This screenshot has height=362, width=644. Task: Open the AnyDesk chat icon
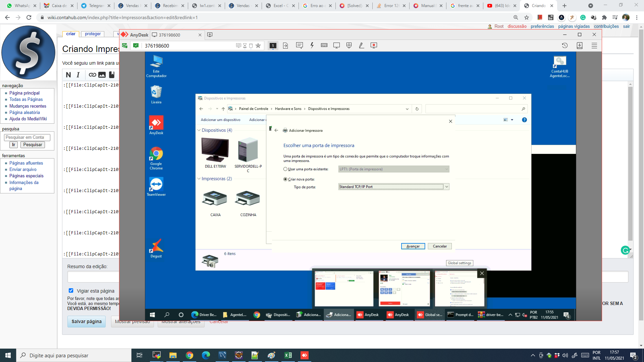pyautogui.click(x=300, y=45)
